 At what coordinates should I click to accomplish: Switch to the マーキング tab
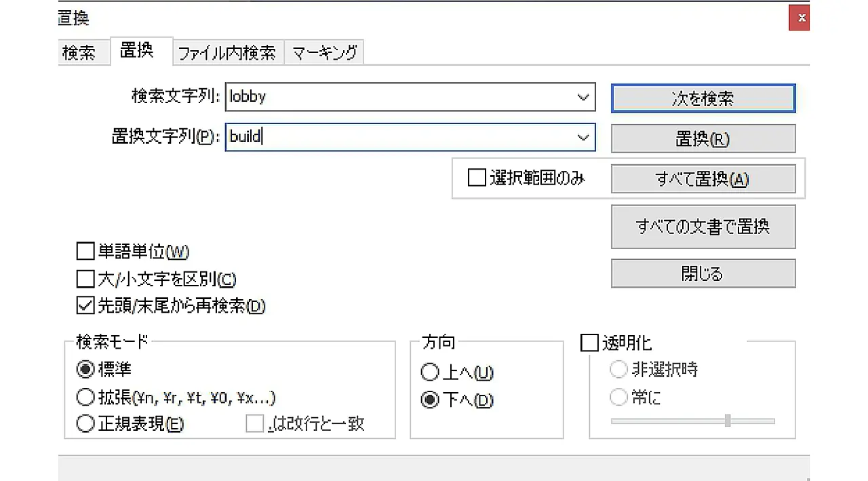click(324, 53)
